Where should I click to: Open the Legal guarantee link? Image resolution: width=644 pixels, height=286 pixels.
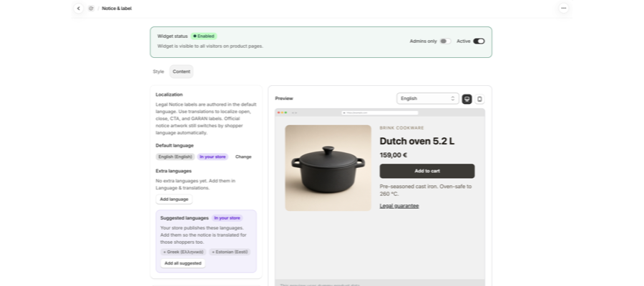(399, 206)
